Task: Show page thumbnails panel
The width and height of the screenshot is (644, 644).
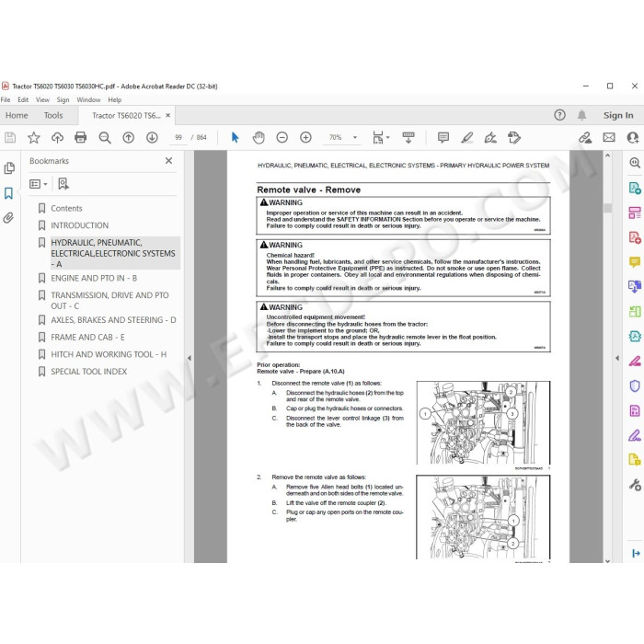Action: [9, 168]
